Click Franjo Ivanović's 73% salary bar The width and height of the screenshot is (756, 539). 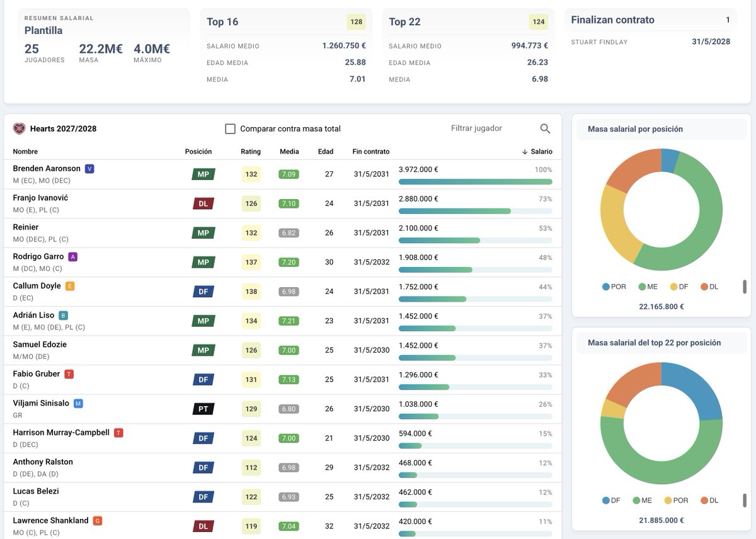tap(476, 211)
